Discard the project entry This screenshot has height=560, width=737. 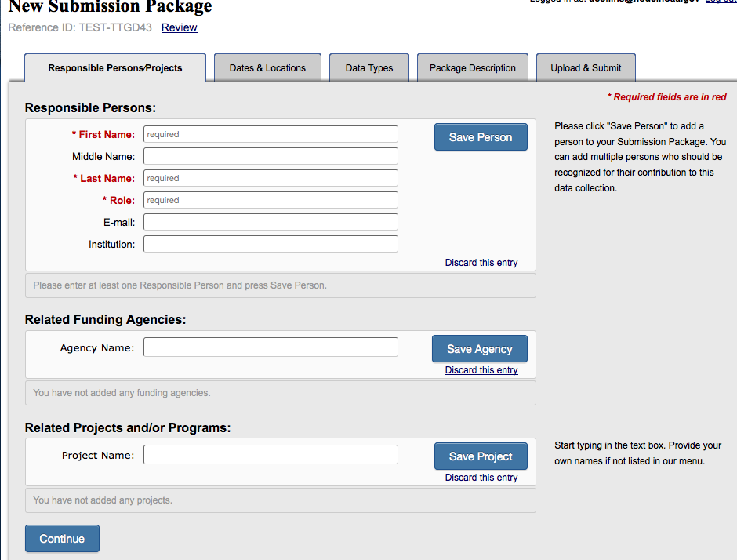481,478
